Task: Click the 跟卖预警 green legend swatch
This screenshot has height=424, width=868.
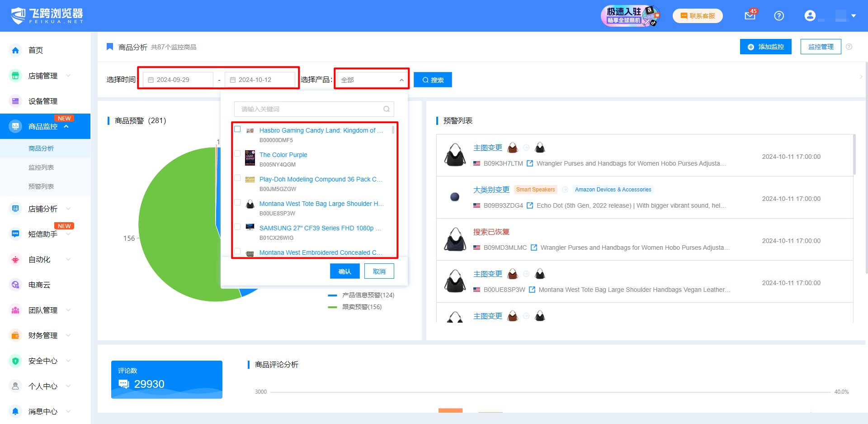Action: 332,307
